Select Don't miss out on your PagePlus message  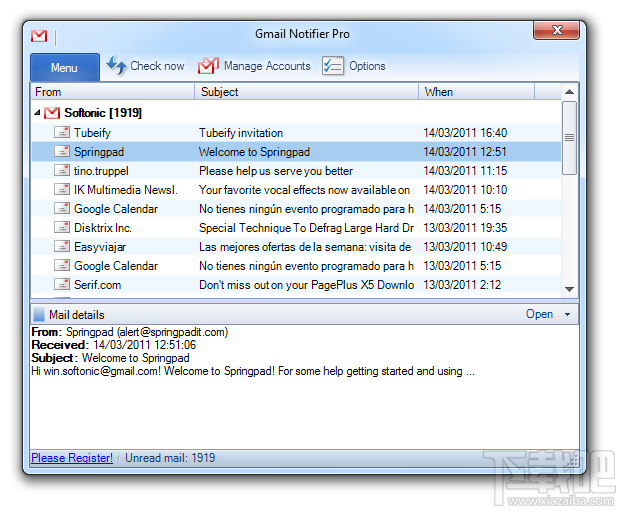coord(306,285)
